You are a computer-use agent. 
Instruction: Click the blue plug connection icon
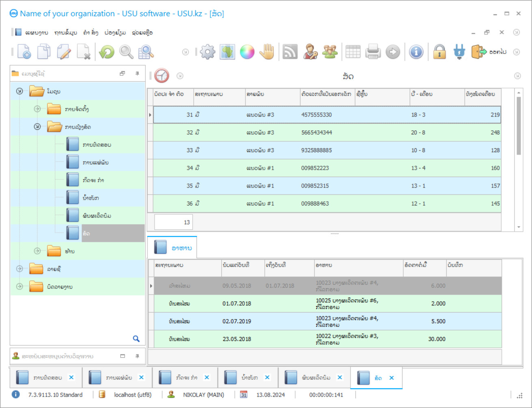coord(459,52)
